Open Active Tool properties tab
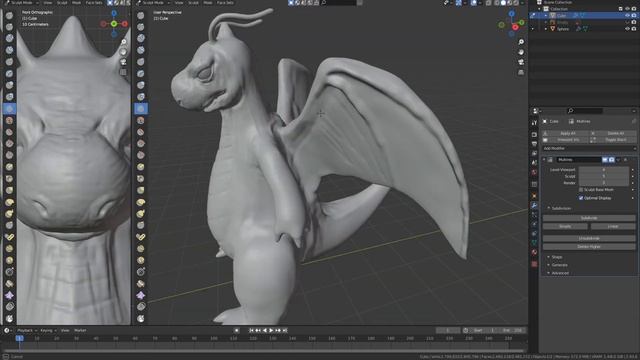Viewport: 640px width, 360px height. pyautogui.click(x=534, y=122)
